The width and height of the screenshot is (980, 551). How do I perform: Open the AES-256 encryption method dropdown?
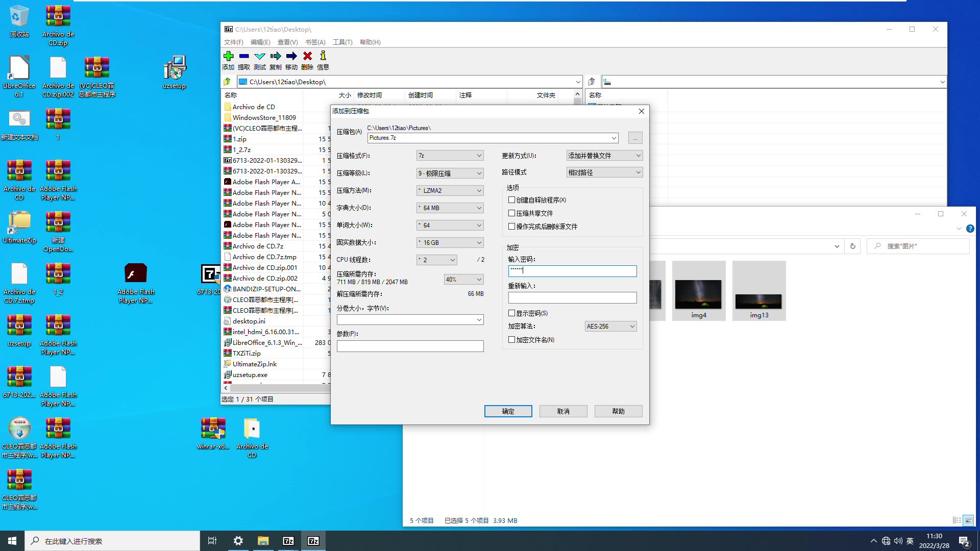point(610,327)
